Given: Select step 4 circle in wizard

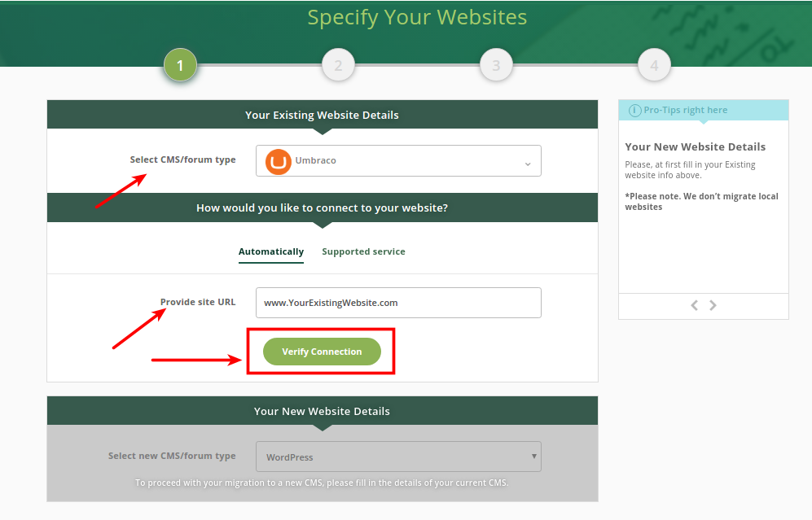Looking at the screenshot, I should (x=654, y=65).
